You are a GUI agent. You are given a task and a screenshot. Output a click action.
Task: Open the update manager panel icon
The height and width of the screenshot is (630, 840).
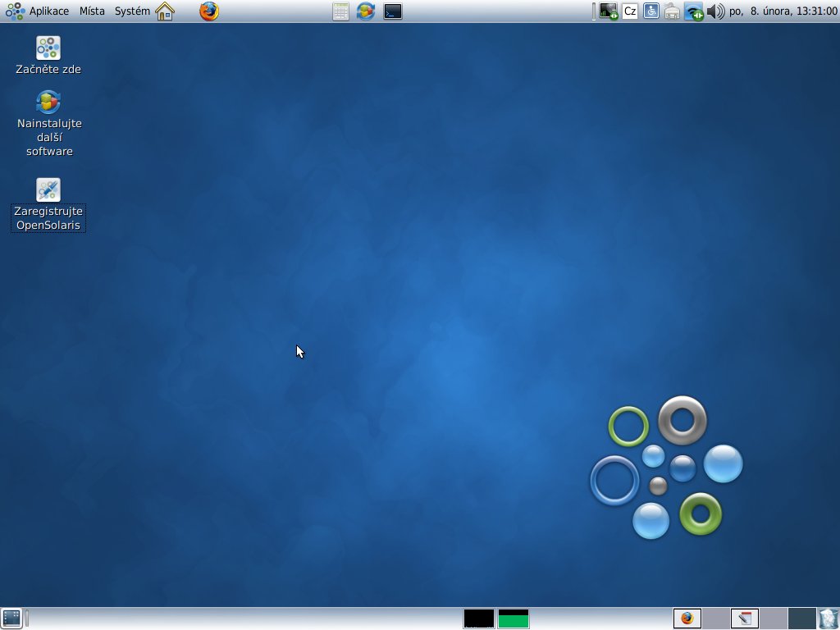coord(366,11)
